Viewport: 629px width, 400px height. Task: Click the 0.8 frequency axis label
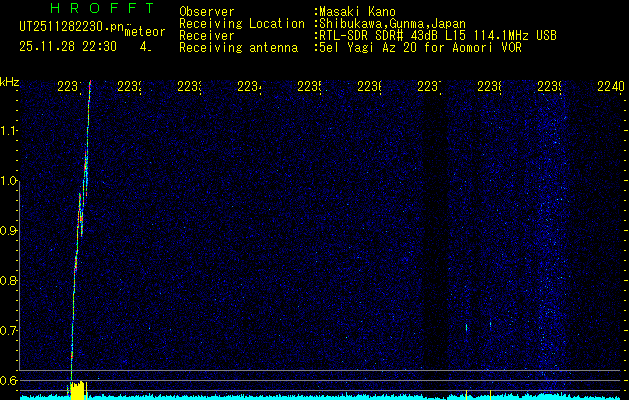(x=9, y=280)
